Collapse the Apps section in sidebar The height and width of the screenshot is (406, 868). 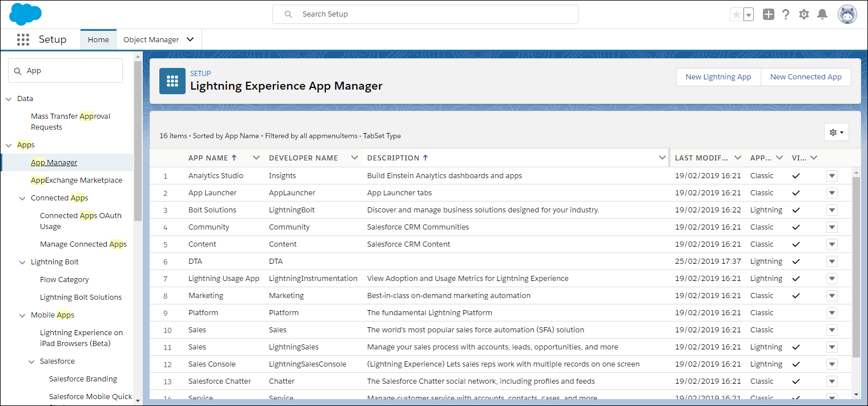pos(9,145)
